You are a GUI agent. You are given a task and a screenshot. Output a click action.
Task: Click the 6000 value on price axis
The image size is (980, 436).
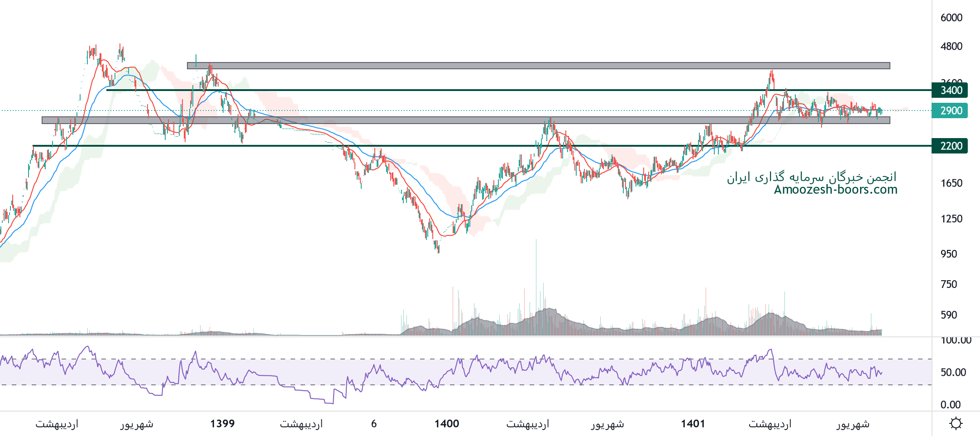coord(951,18)
